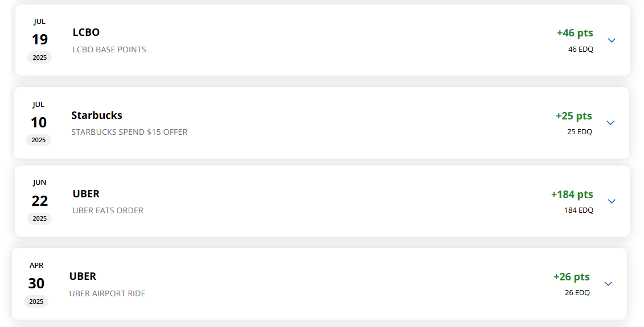Image resolution: width=644 pixels, height=327 pixels.
Task: Click the LCBO BASE POINTS description
Action: pos(109,49)
